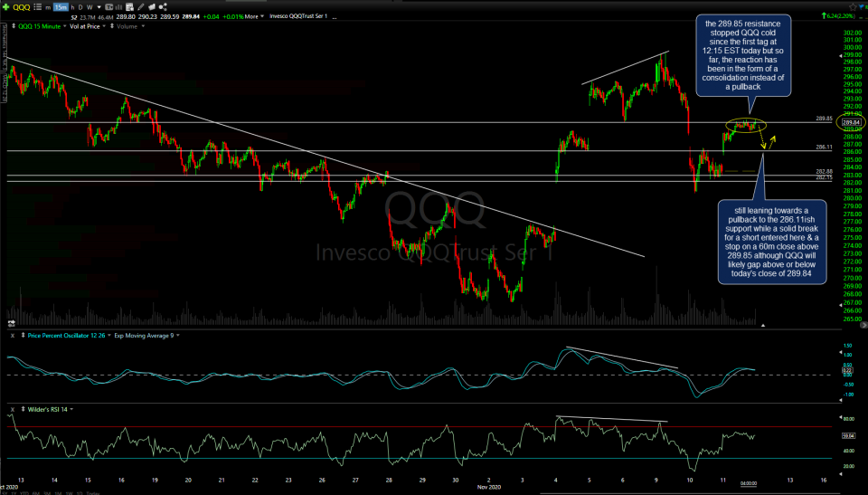Open the timeframe dropdown arrow after W
Viewport: 868px width, 495px height.
click(99, 8)
